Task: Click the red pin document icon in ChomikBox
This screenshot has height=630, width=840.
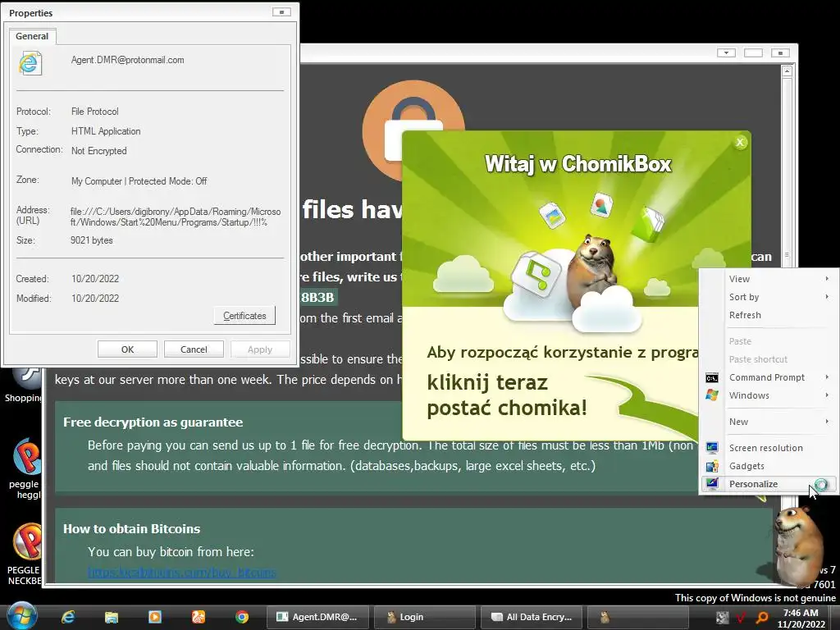Action: pyautogui.click(x=601, y=204)
